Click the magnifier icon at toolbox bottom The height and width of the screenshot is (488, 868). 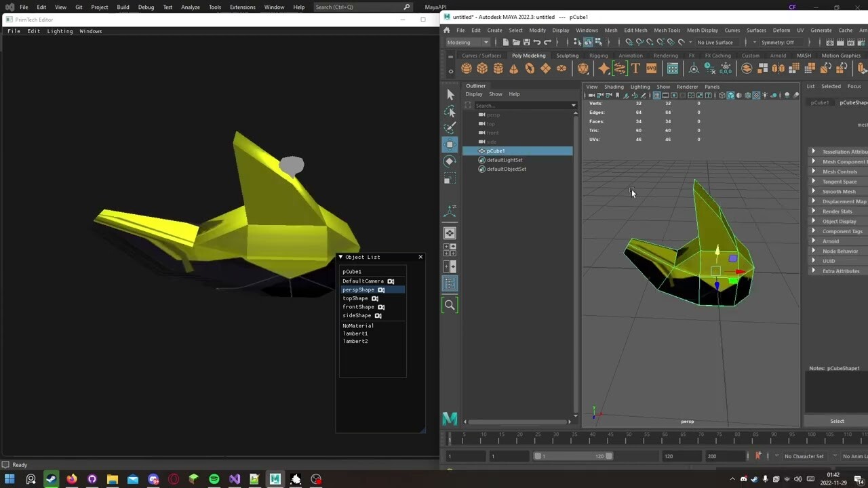(x=450, y=305)
